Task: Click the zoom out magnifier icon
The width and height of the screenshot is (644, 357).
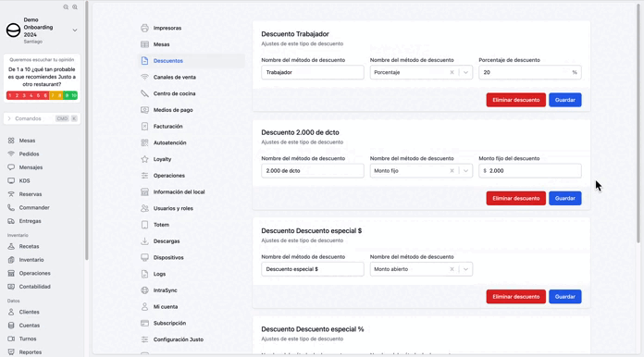Action: point(66,7)
